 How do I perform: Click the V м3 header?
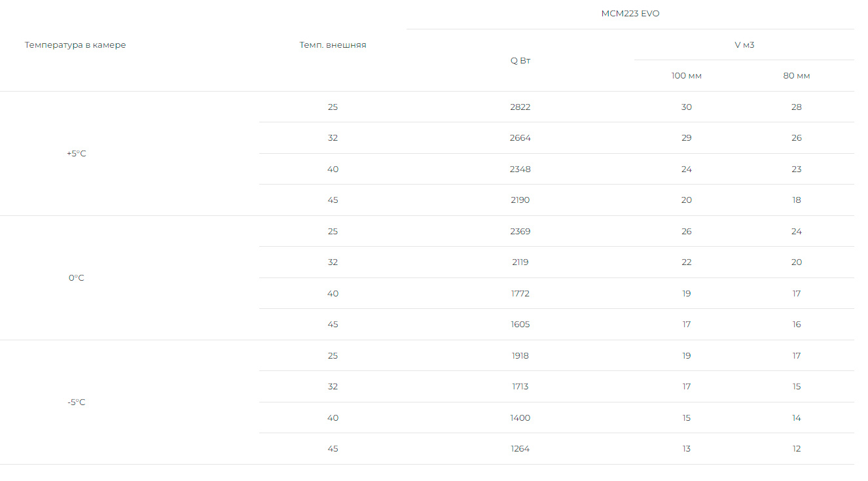click(x=744, y=45)
